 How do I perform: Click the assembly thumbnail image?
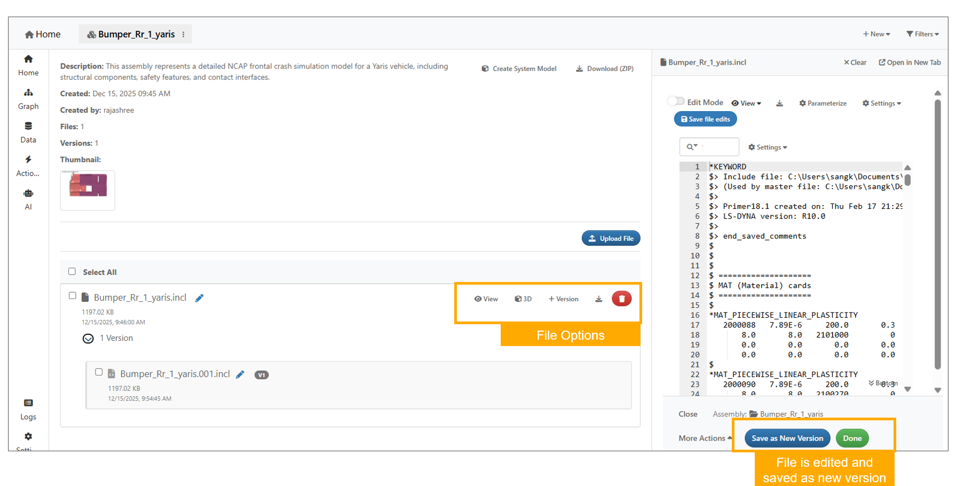pos(88,186)
